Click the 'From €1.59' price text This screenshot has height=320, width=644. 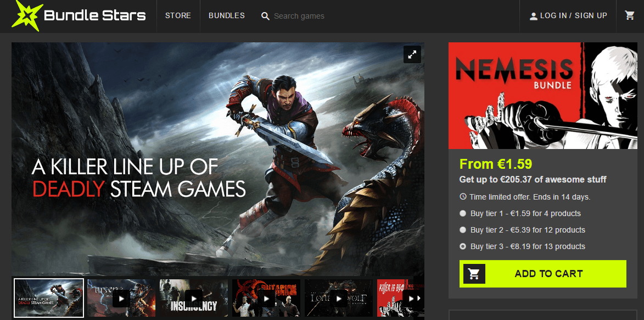pos(496,164)
